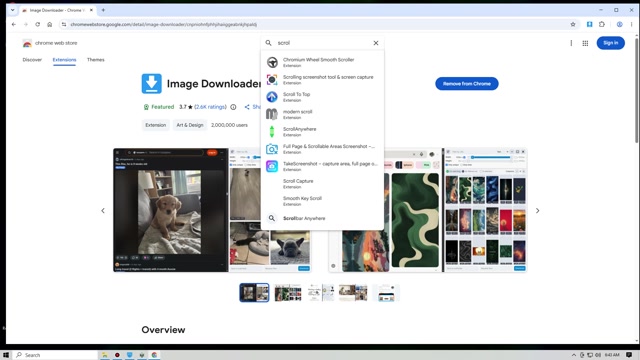Viewport: 640px width, 360px height.
Task: Open the Extensions puzzle icon menu
Action: pyautogui.click(x=602, y=24)
